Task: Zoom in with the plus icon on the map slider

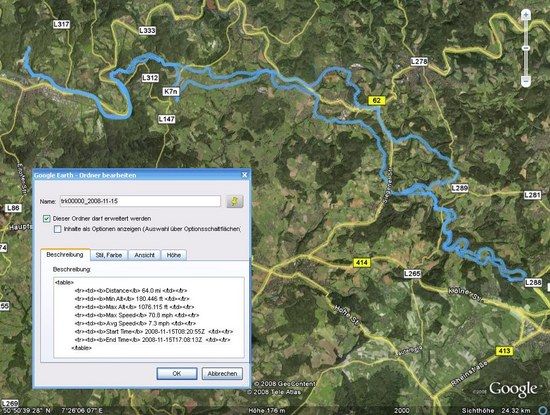Action: 525,15
